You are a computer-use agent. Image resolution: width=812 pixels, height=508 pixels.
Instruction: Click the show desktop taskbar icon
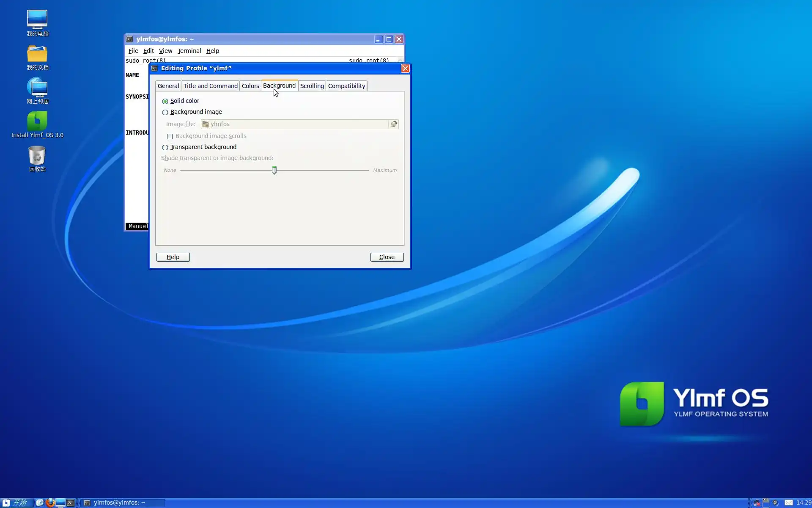tap(60, 502)
